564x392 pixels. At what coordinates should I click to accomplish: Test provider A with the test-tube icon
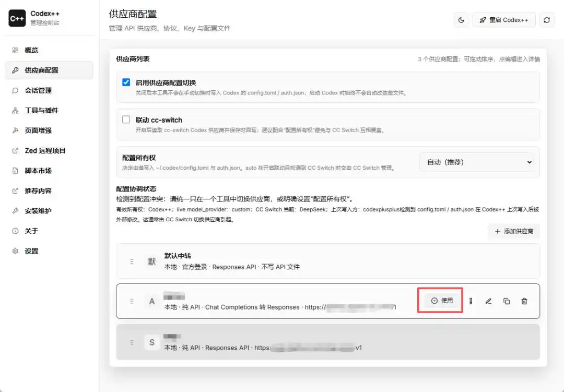(x=471, y=301)
